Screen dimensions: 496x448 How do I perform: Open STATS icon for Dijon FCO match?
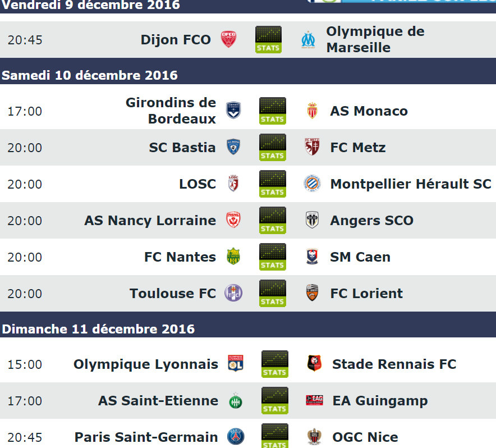[x=268, y=39]
